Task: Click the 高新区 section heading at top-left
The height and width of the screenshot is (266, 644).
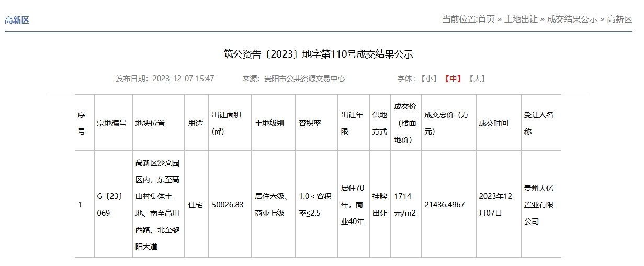Action: (x=17, y=20)
